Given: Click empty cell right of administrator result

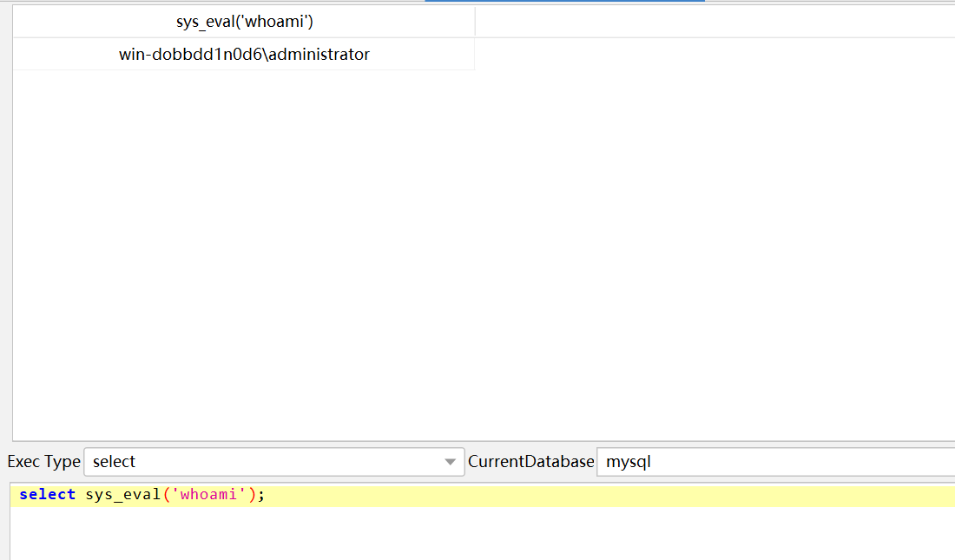Looking at the screenshot, I should (x=712, y=55).
